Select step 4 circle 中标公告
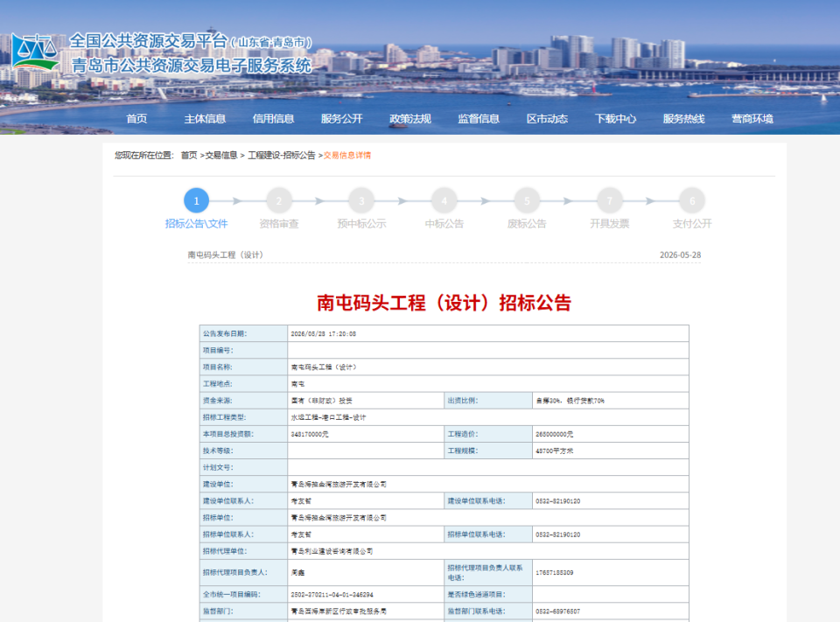 click(444, 201)
